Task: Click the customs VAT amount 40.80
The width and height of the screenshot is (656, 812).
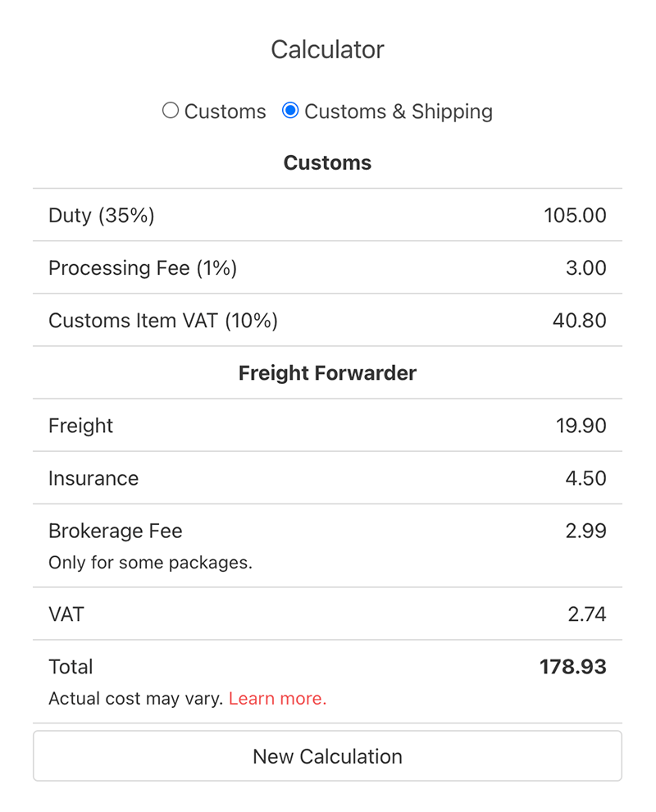Action: 579,321
